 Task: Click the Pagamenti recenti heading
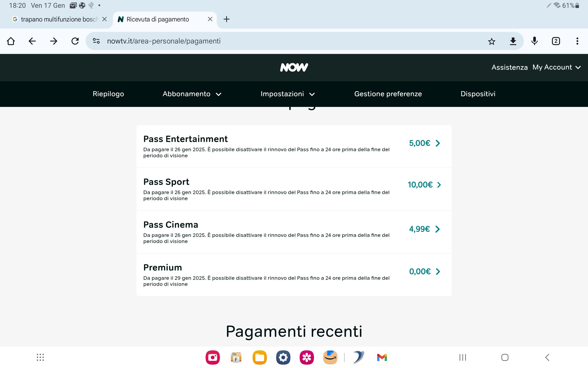pos(294,332)
